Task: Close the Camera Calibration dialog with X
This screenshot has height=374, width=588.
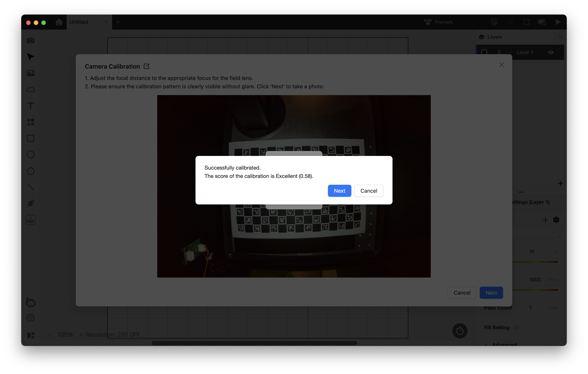Action: pyautogui.click(x=501, y=65)
